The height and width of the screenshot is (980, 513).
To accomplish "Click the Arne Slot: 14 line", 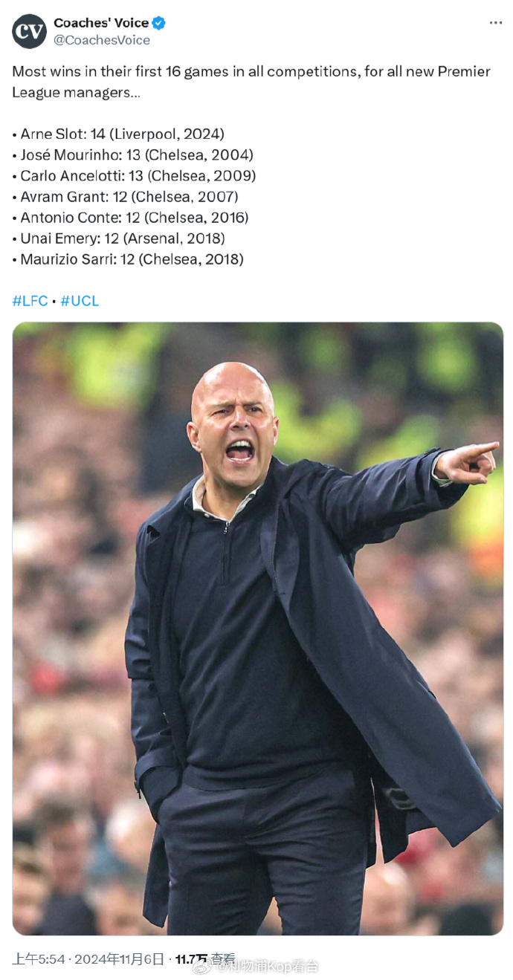I will click(119, 134).
